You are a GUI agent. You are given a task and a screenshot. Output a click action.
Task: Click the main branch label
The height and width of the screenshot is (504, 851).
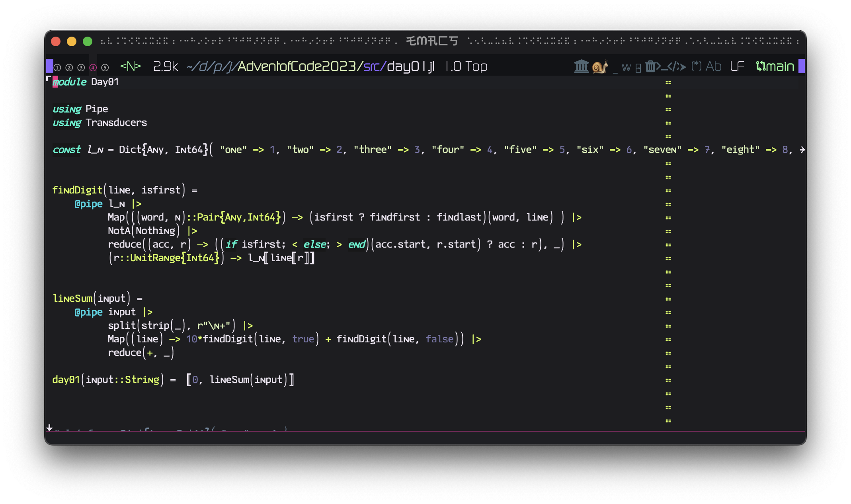tap(780, 66)
